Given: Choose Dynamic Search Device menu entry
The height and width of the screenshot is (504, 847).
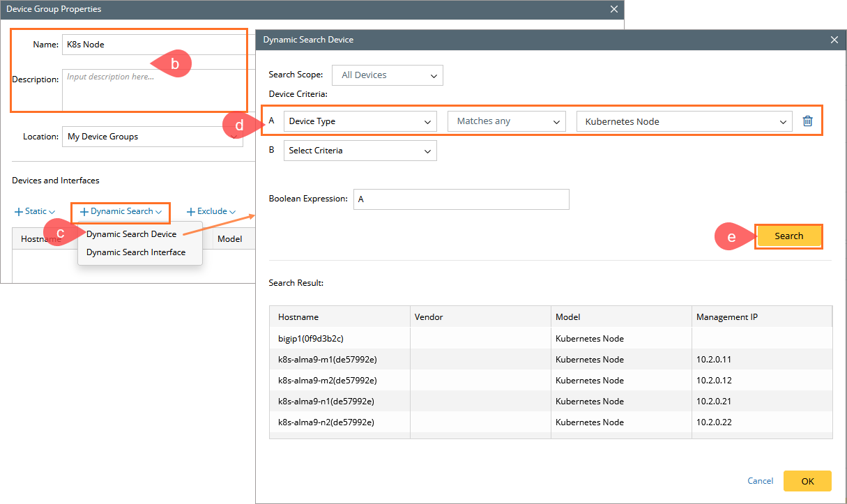Looking at the screenshot, I should pos(131,234).
